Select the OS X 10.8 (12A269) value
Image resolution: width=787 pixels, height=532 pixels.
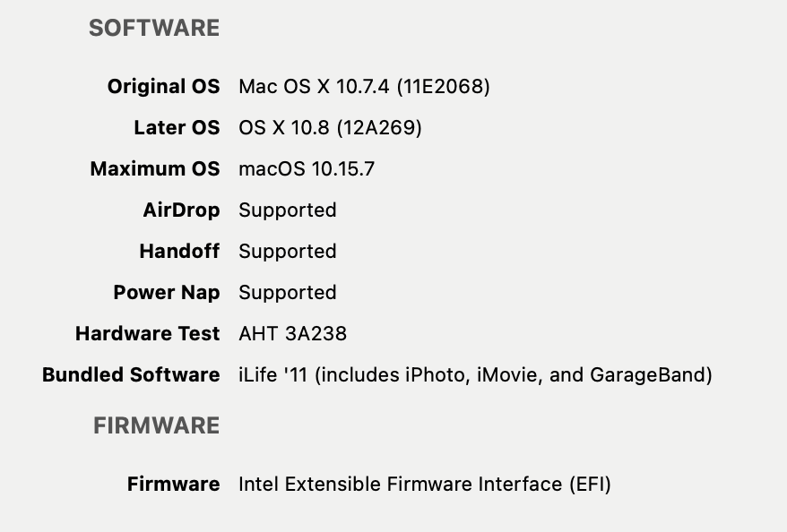pos(330,128)
